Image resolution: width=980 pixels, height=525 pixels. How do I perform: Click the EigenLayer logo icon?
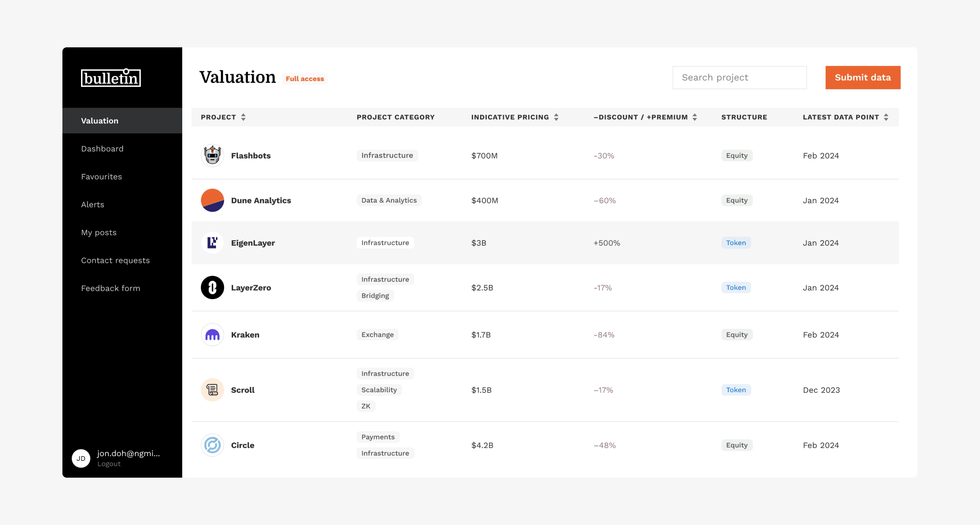[212, 243]
